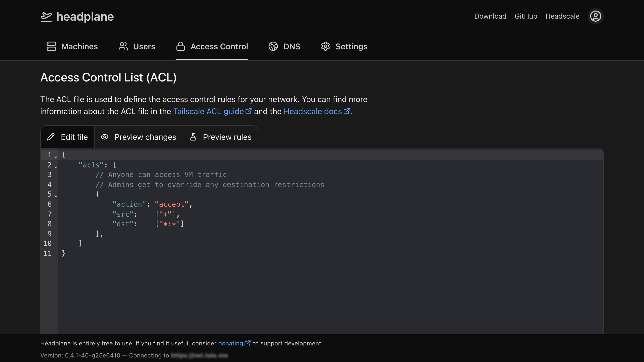Image resolution: width=644 pixels, height=362 pixels.
Task: Click the Settings gear icon
Action: [326, 46]
